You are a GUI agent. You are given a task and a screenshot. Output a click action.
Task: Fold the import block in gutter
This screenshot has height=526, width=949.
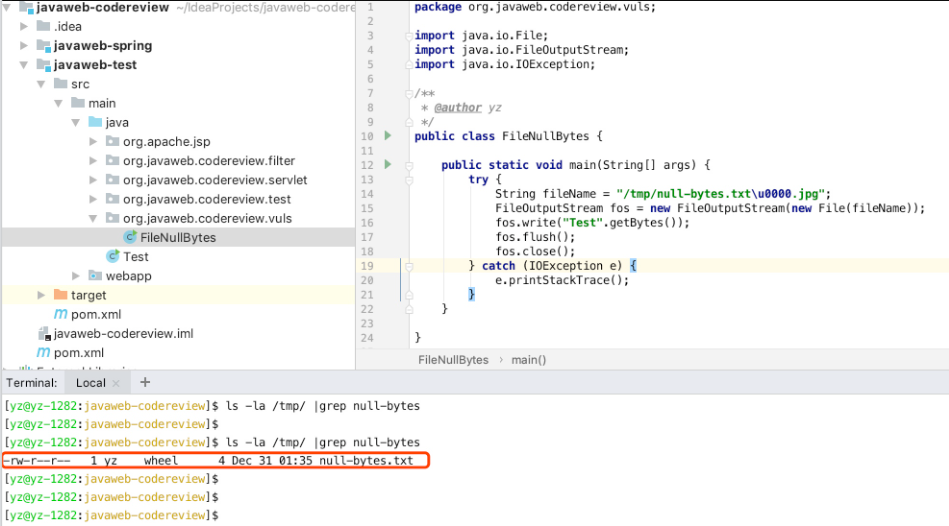(409, 36)
